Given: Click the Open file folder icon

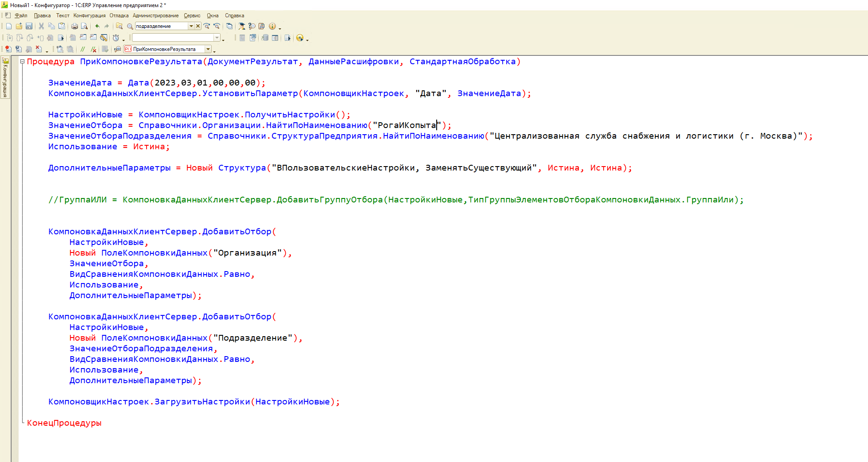Looking at the screenshot, I should (x=19, y=26).
